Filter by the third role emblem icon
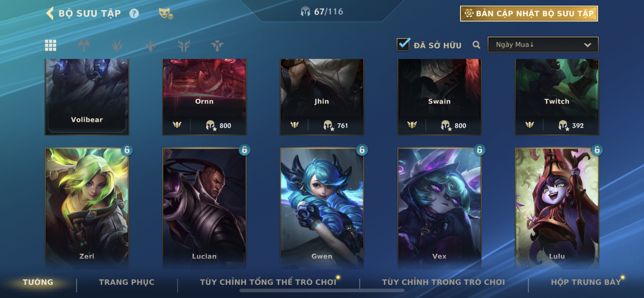 coord(150,45)
